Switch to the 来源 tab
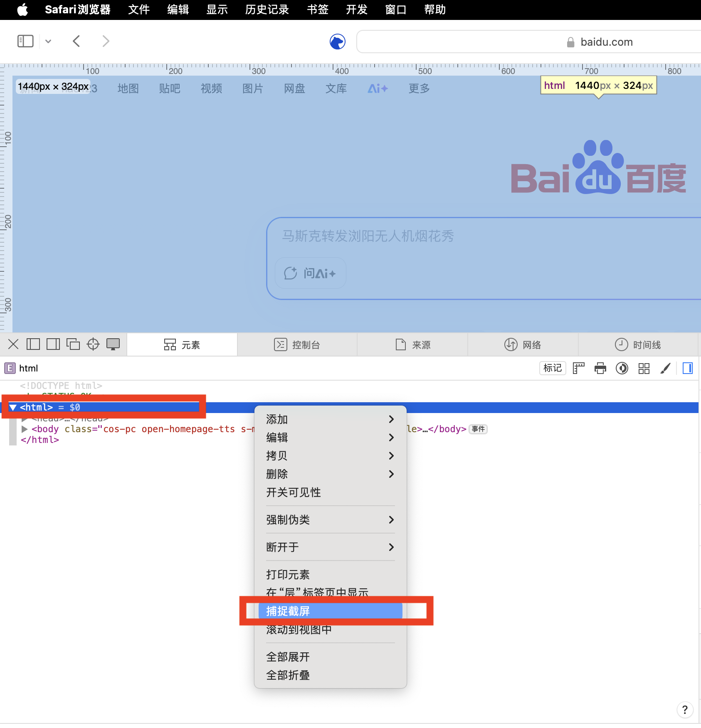Image resolution: width=701 pixels, height=728 pixels. click(x=413, y=344)
